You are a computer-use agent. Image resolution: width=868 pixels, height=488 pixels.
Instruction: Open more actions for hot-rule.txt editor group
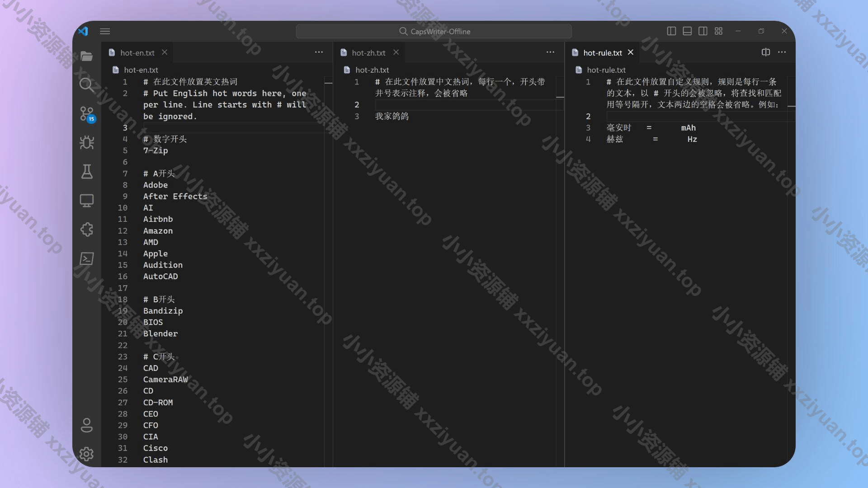click(x=782, y=52)
